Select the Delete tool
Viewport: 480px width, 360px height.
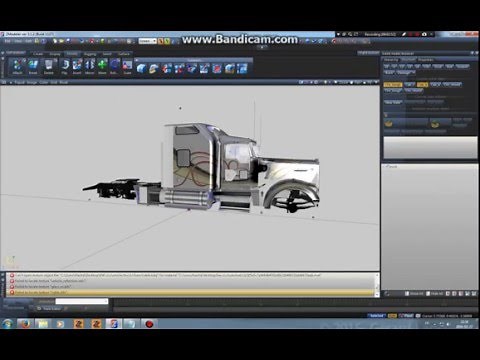coord(49,66)
